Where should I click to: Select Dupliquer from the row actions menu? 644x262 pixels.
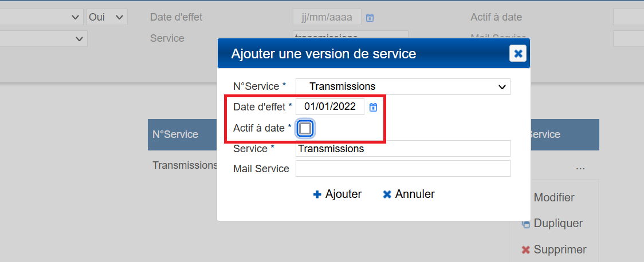[x=557, y=224]
